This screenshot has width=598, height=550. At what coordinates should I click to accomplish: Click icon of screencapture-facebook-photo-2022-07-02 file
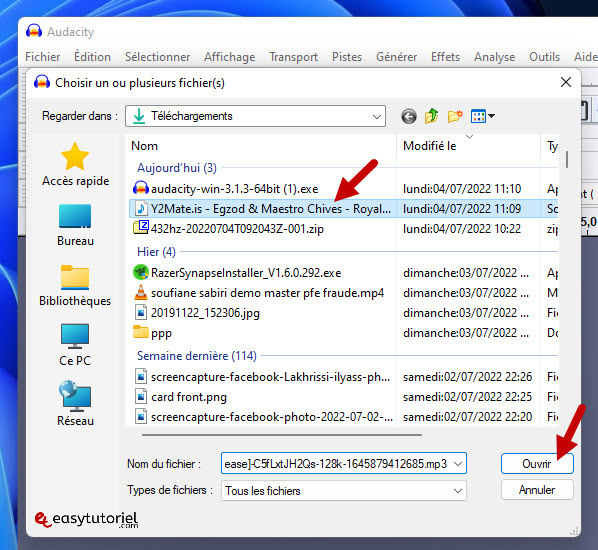(140, 417)
